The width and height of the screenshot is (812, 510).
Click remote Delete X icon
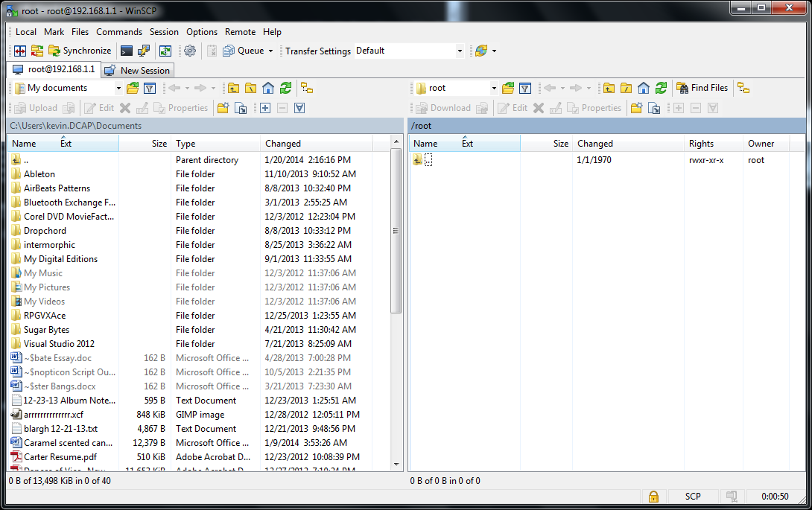(539, 108)
